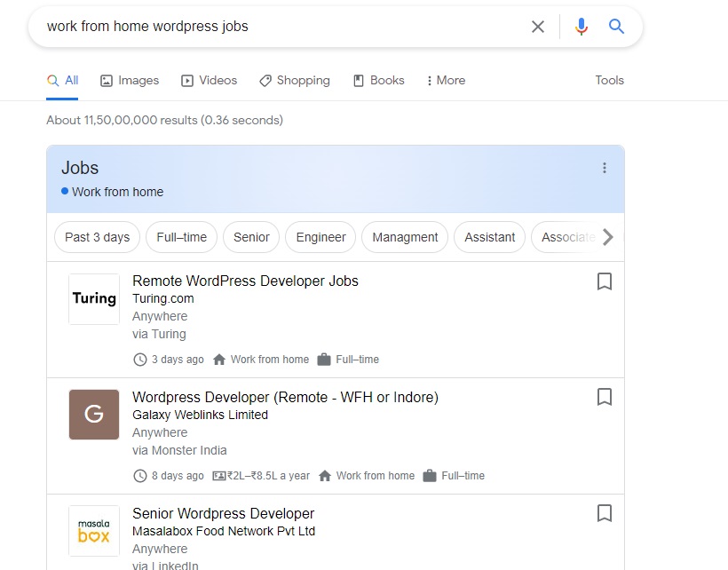Bookmark the Galaxy Weblinks Wordpress Developer job
Image resolution: width=728 pixels, height=570 pixels.
click(604, 398)
